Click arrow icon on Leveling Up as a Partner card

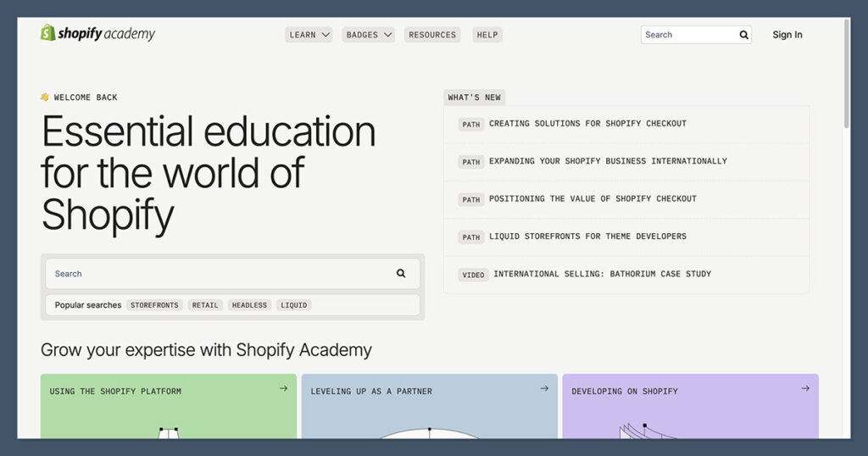tap(544, 389)
